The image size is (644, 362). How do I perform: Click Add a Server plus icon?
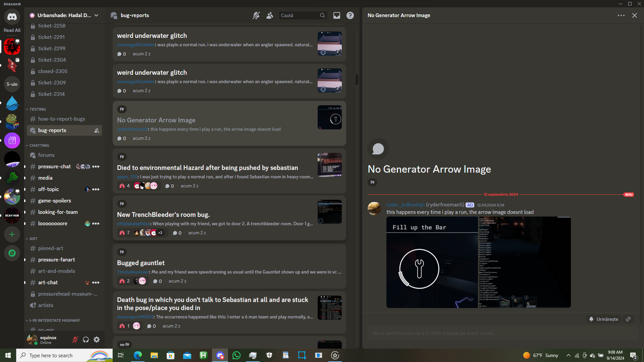12,234
